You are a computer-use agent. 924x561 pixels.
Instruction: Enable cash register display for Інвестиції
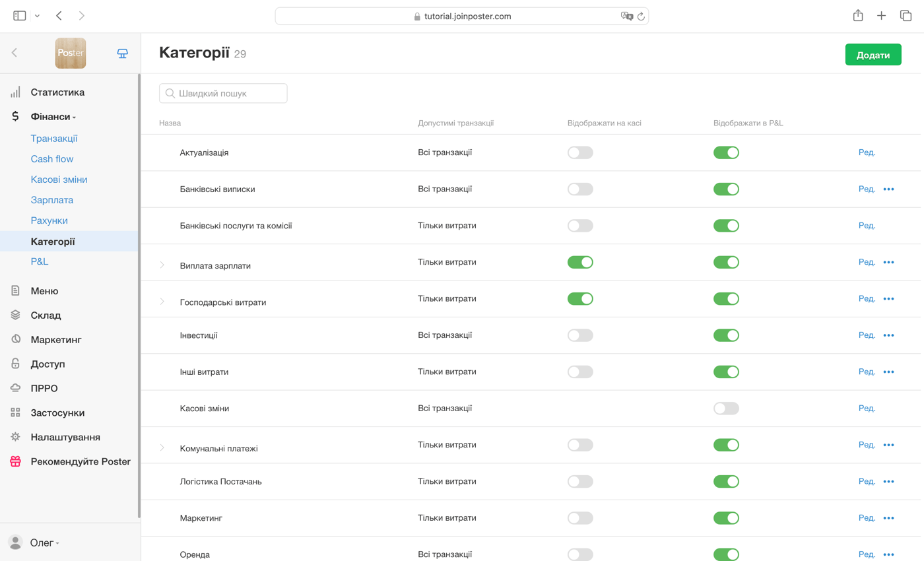click(x=580, y=335)
